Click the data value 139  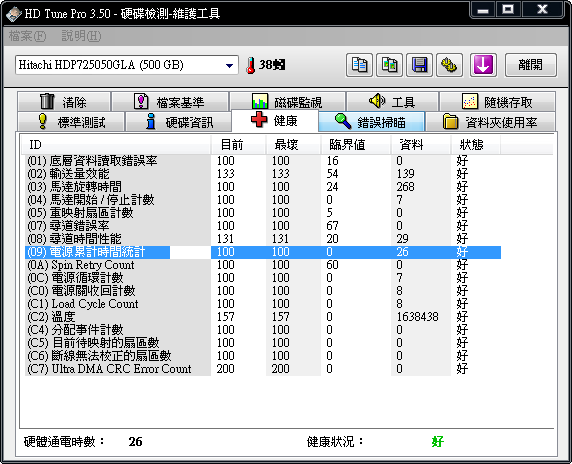point(406,174)
